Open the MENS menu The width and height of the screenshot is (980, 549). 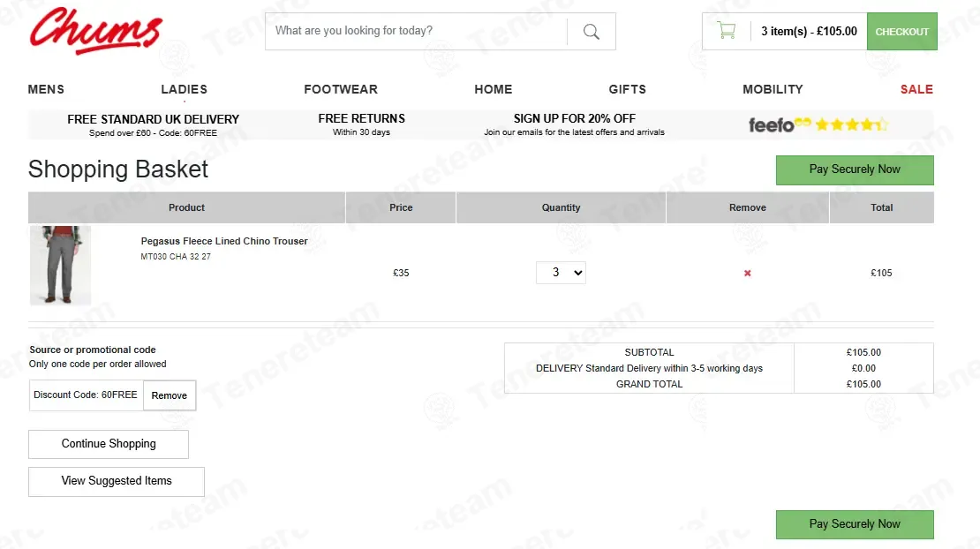tap(46, 89)
